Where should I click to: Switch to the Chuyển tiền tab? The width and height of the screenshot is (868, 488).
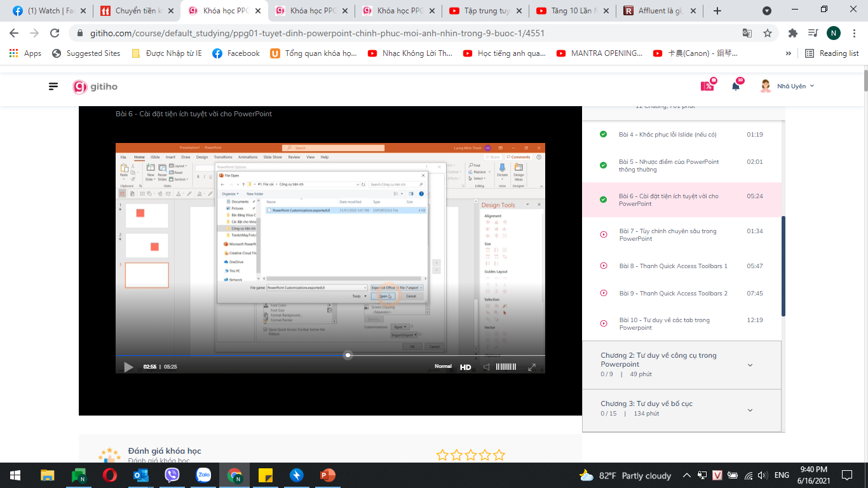tap(136, 11)
